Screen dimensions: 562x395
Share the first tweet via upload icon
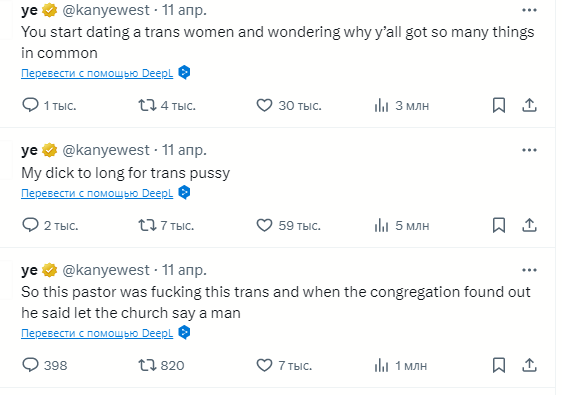tap(529, 105)
